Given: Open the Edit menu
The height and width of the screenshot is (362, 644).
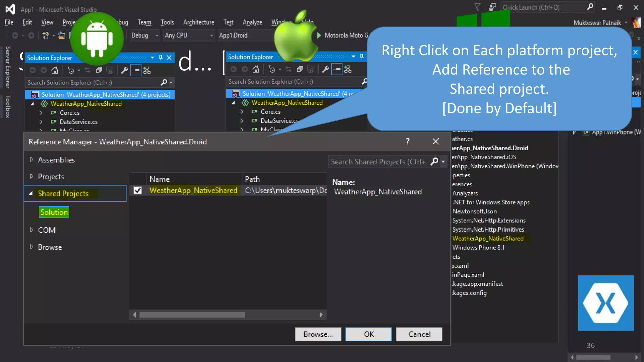Looking at the screenshot, I should tap(27, 22).
